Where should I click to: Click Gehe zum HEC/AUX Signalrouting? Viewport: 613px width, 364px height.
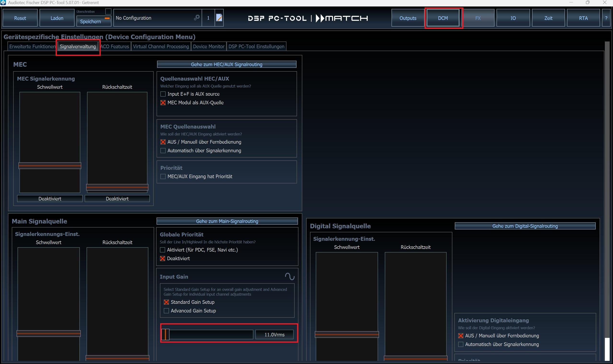tap(227, 64)
